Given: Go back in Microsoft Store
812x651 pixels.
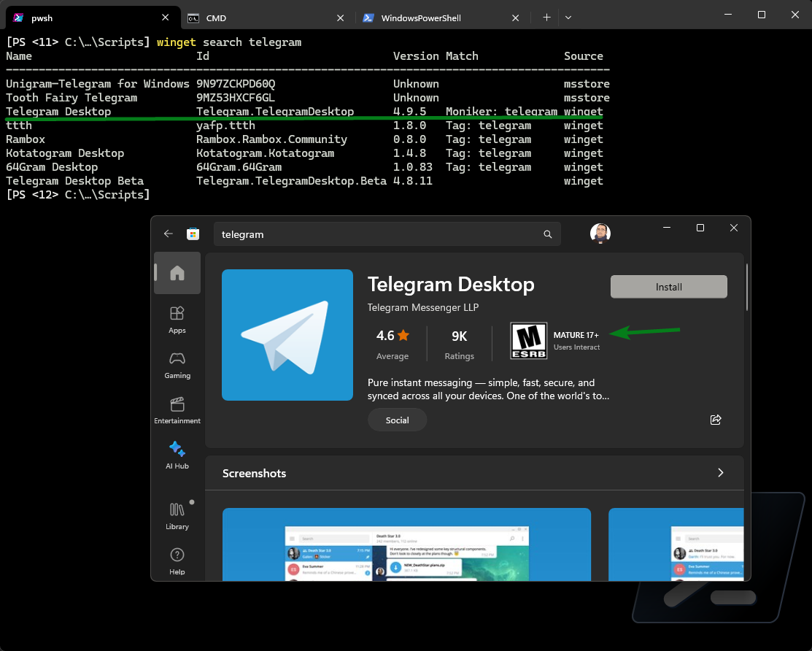Looking at the screenshot, I should click(x=169, y=234).
